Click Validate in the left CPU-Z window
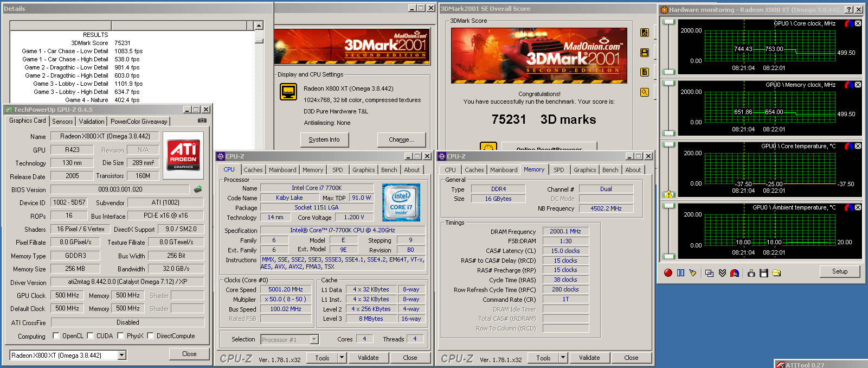The image size is (868, 368). pyautogui.click(x=368, y=358)
